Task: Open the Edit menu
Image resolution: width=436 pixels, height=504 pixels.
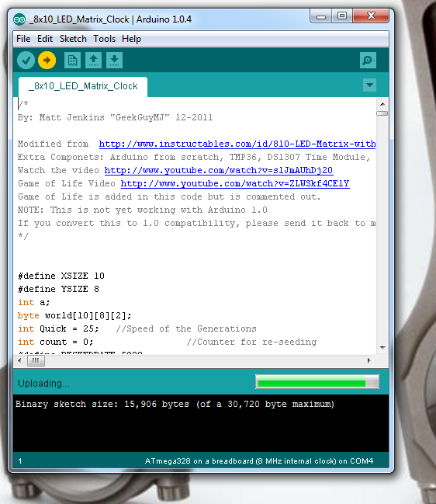Action: point(45,39)
